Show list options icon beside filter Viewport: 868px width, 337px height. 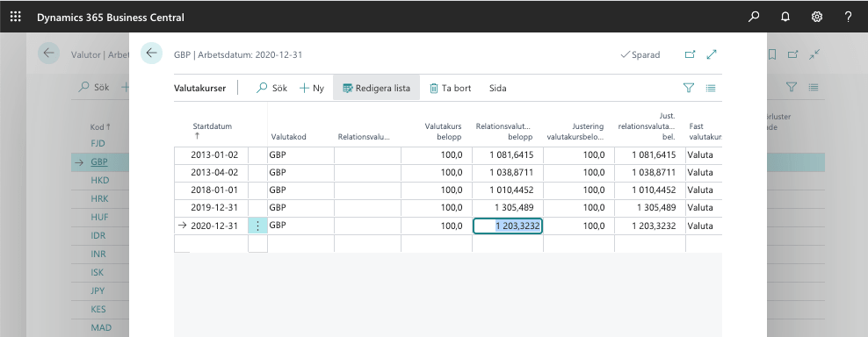tap(711, 88)
